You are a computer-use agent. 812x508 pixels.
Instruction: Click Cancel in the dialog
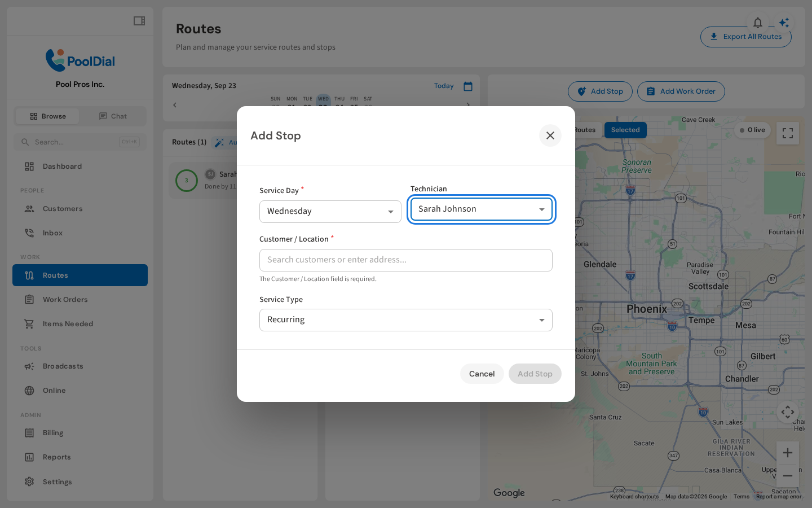pyautogui.click(x=482, y=374)
